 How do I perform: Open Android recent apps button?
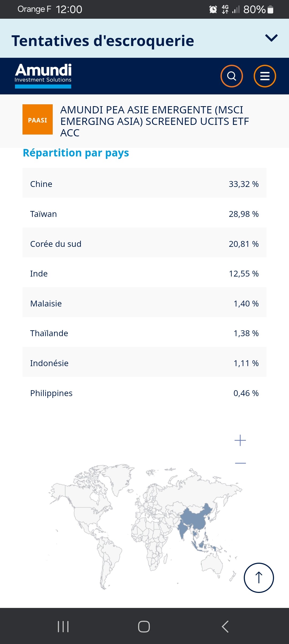[63, 626]
